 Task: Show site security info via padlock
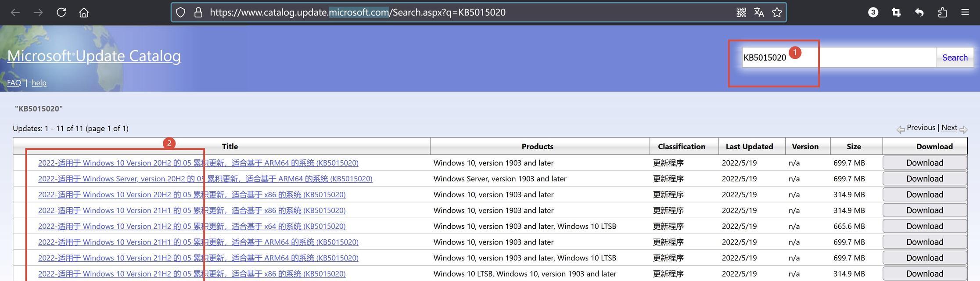pyautogui.click(x=198, y=12)
